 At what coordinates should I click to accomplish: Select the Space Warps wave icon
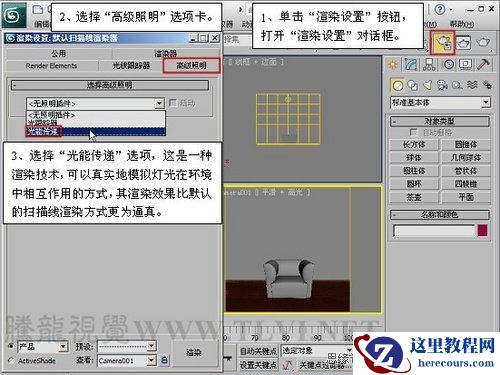pyautogui.click(x=472, y=85)
